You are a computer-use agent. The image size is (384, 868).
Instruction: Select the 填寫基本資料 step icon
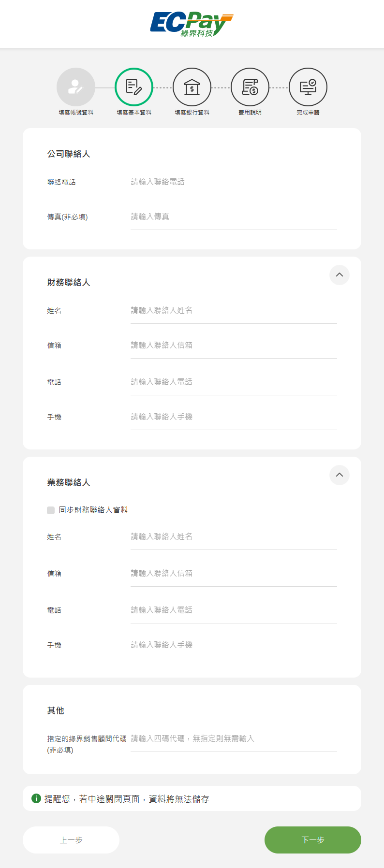[134, 87]
